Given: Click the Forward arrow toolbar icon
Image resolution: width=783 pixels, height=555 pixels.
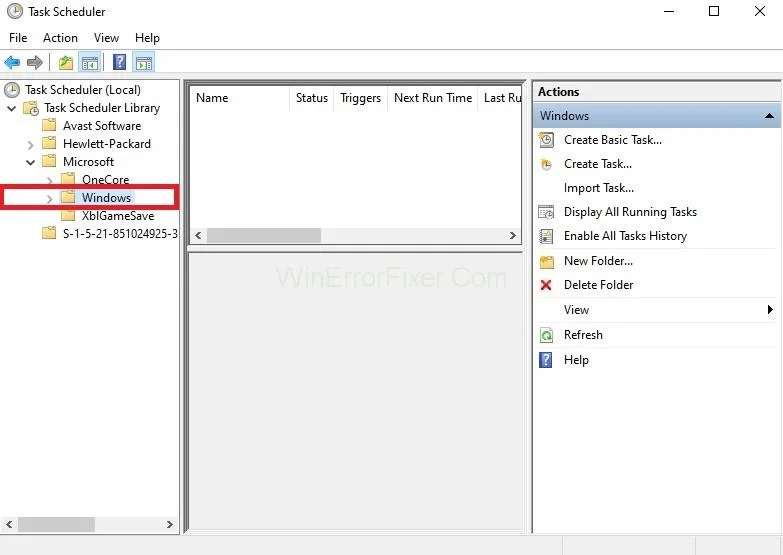Looking at the screenshot, I should (35, 63).
